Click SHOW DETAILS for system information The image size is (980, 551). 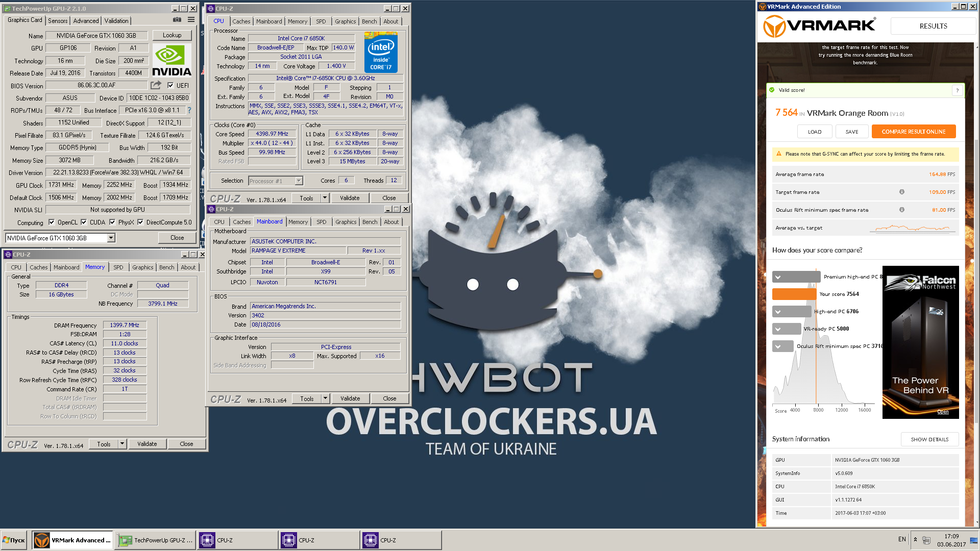point(929,439)
